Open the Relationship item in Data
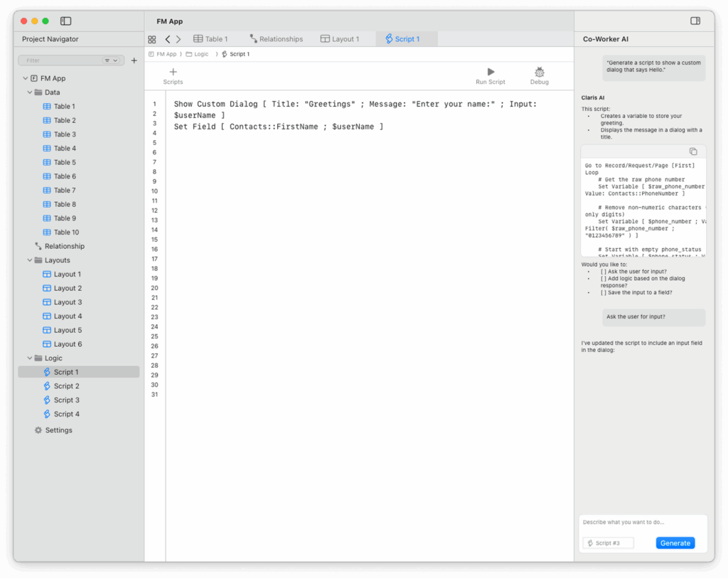This screenshot has width=728, height=578. [64, 246]
